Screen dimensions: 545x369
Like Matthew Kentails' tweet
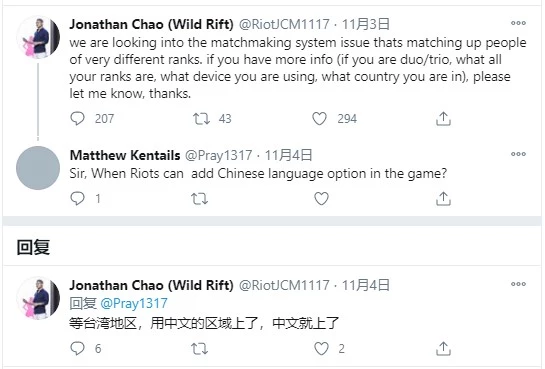[x=321, y=199]
